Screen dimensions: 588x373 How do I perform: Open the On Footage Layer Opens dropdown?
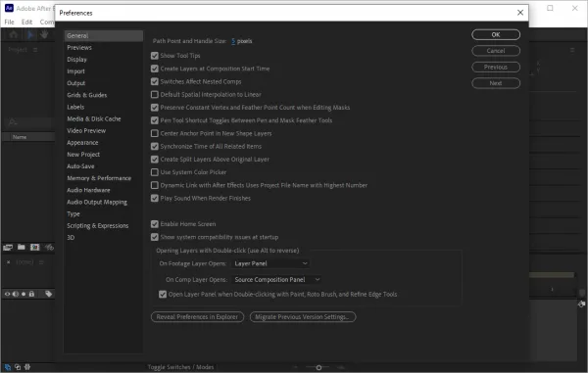270,263
